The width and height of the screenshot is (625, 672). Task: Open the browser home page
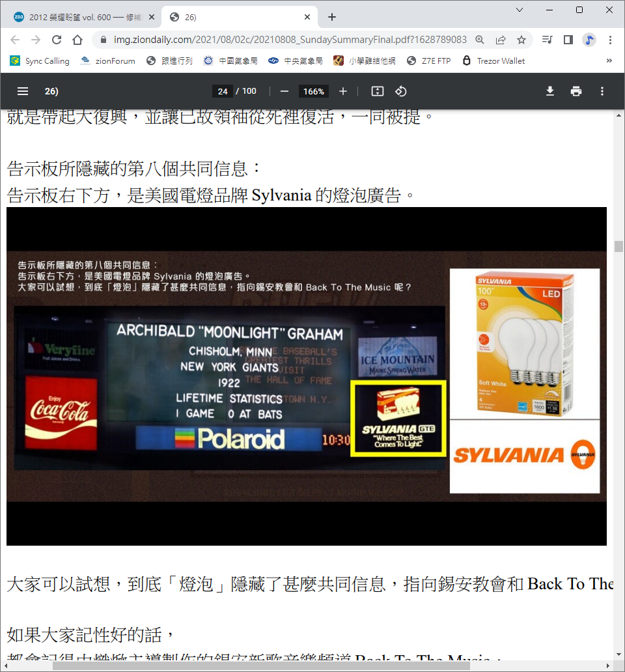[77, 40]
